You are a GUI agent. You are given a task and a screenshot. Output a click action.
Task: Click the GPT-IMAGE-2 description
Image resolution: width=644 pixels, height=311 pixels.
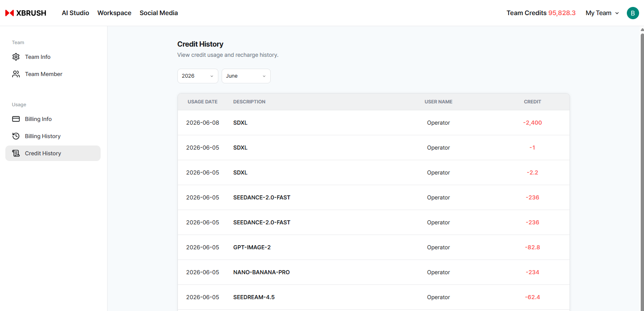[x=252, y=247]
